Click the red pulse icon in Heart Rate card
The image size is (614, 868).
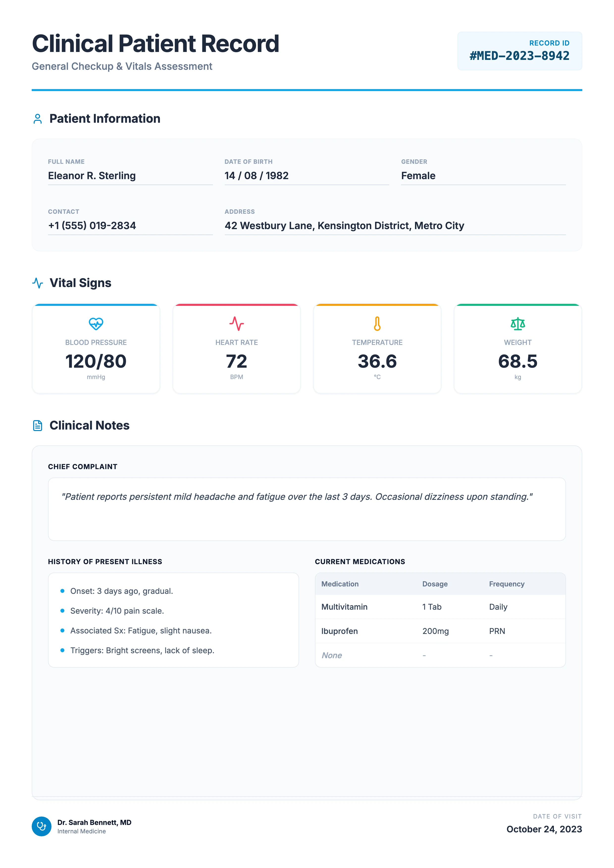pyautogui.click(x=236, y=324)
